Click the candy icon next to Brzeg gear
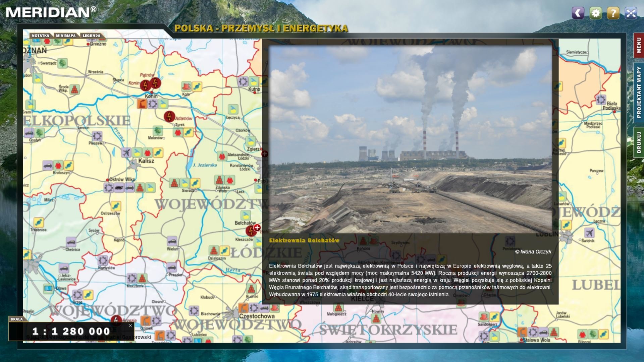Image resolution: width=644 pixels, height=362 pixels. 88,295
